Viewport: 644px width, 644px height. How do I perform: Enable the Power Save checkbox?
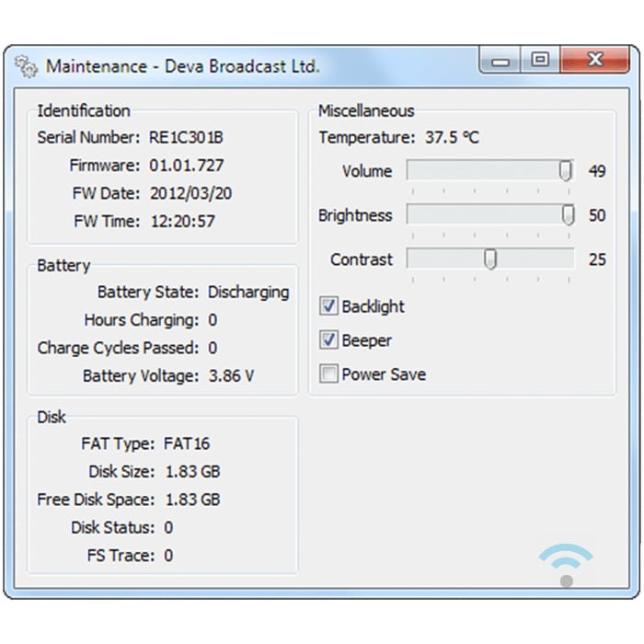[x=328, y=374]
